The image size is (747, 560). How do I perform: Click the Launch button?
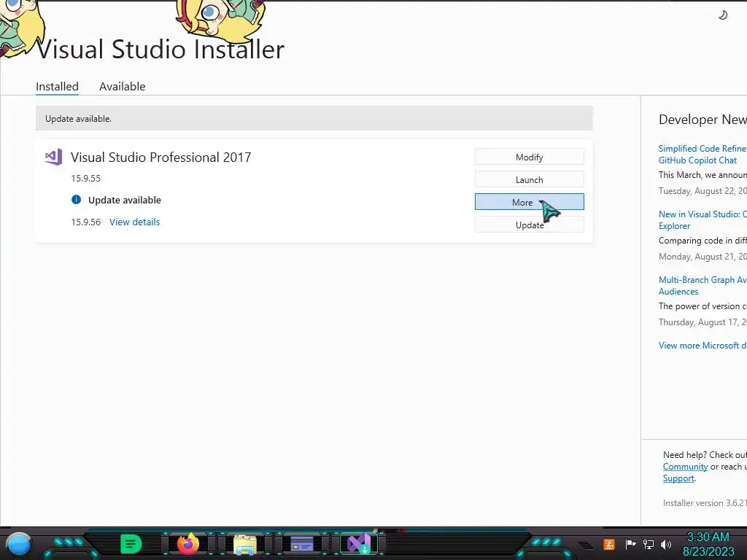pyautogui.click(x=530, y=179)
